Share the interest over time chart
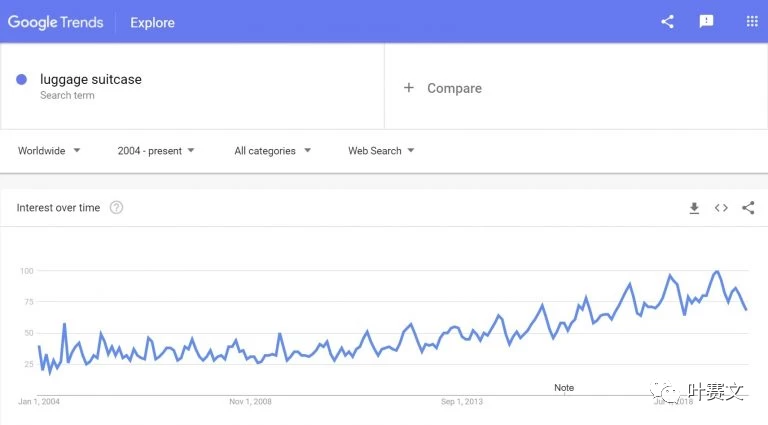This screenshot has height=425, width=768. [748, 208]
